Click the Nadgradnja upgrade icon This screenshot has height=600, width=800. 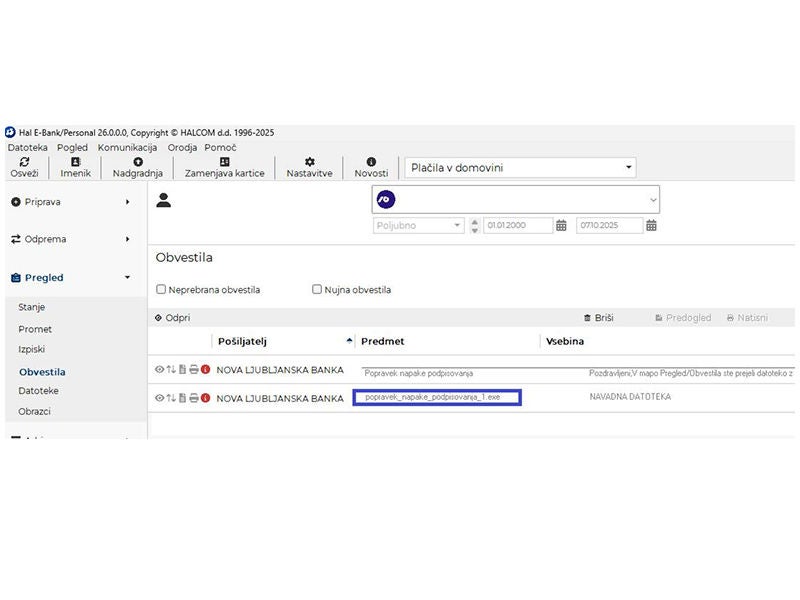[x=138, y=162]
